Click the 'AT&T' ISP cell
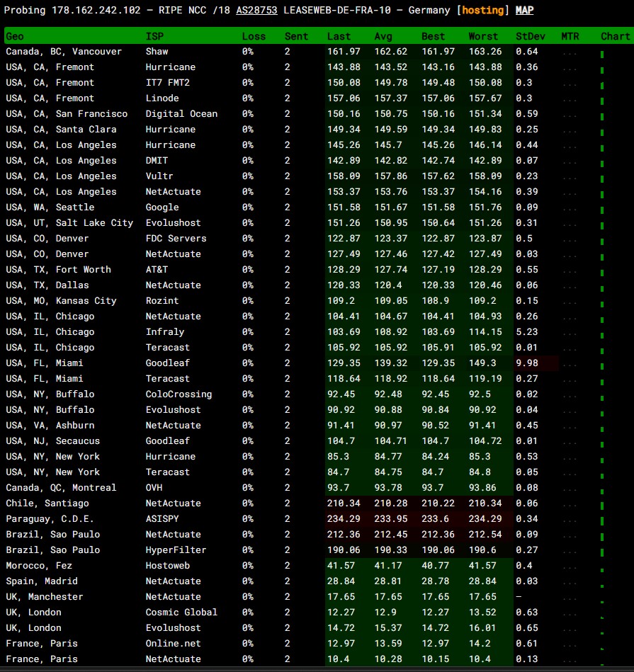The height and width of the screenshot is (672, 634). [157, 270]
